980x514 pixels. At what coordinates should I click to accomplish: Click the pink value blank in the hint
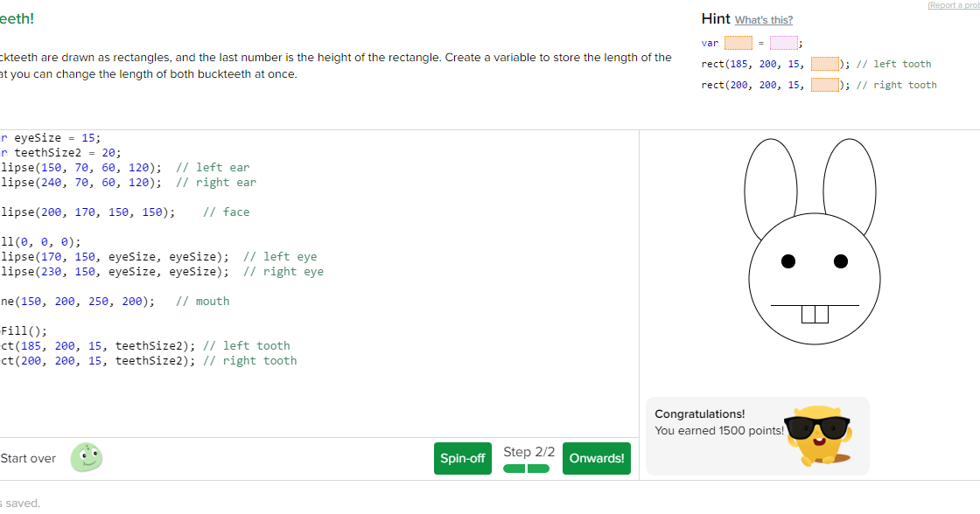point(784,42)
